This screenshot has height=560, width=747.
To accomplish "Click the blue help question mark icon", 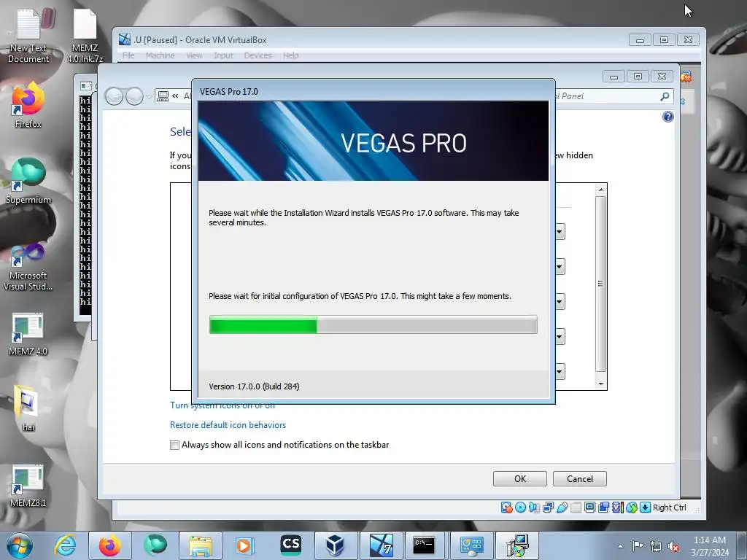I will (x=668, y=117).
